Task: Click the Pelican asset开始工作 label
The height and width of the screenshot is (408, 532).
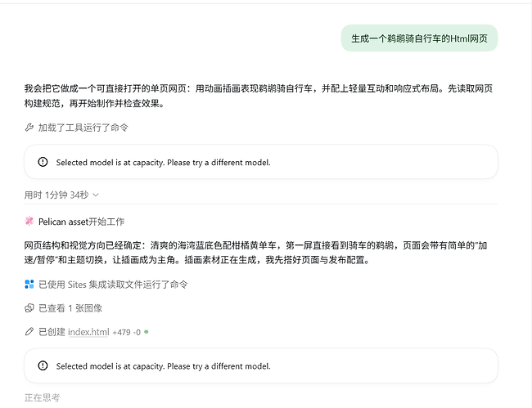Action: tap(81, 222)
